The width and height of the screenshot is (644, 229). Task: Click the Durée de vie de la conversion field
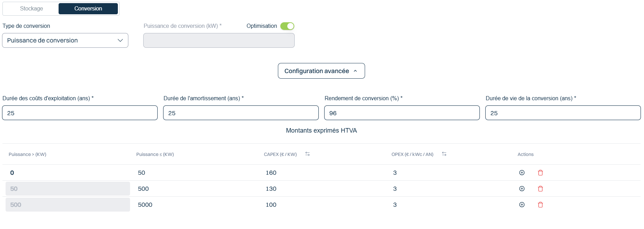click(x=563, y=113)
